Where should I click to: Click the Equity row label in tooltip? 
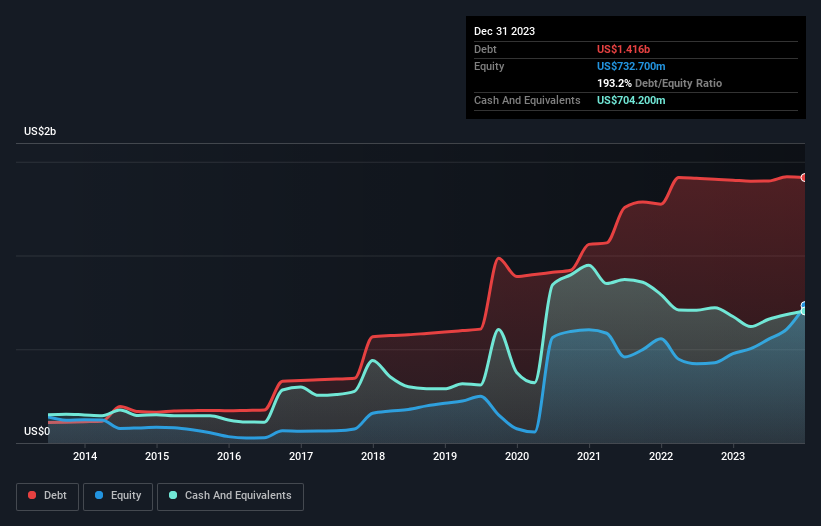click(489, 66)
